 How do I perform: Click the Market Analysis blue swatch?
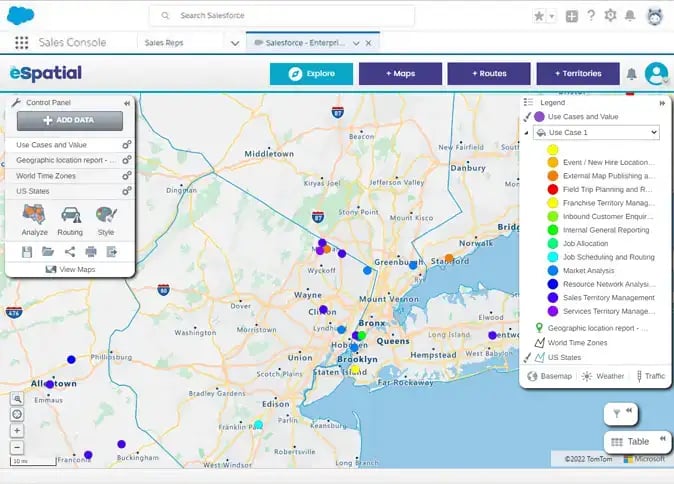pos(553,271)
